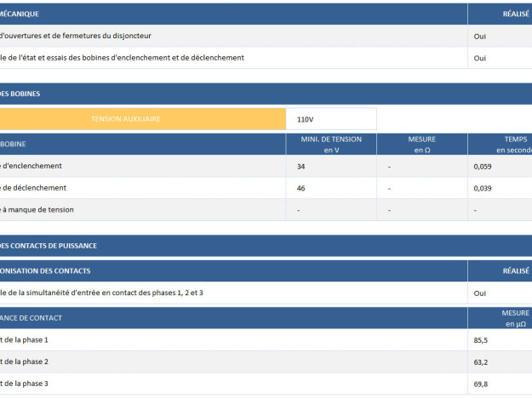Select the MESURE en Ω column header
This screenshot has width=532, height=398.
[x=421, y=144]
